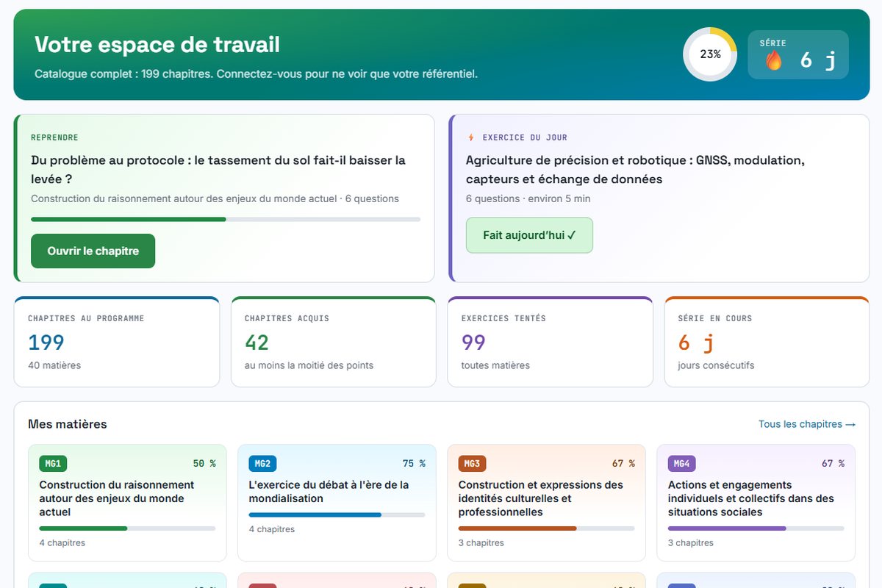The width and height of the screenshot is (882, 588).
Task: Click the purple 67 % on MG4
Action: [x=833, y=464]
